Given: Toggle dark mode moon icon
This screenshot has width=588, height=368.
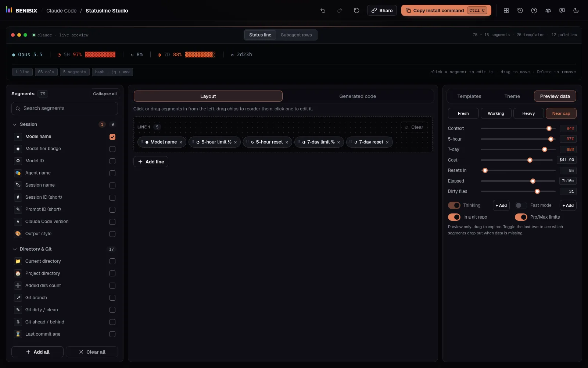Looking at the screenshot, I should [x=576, y=11].
